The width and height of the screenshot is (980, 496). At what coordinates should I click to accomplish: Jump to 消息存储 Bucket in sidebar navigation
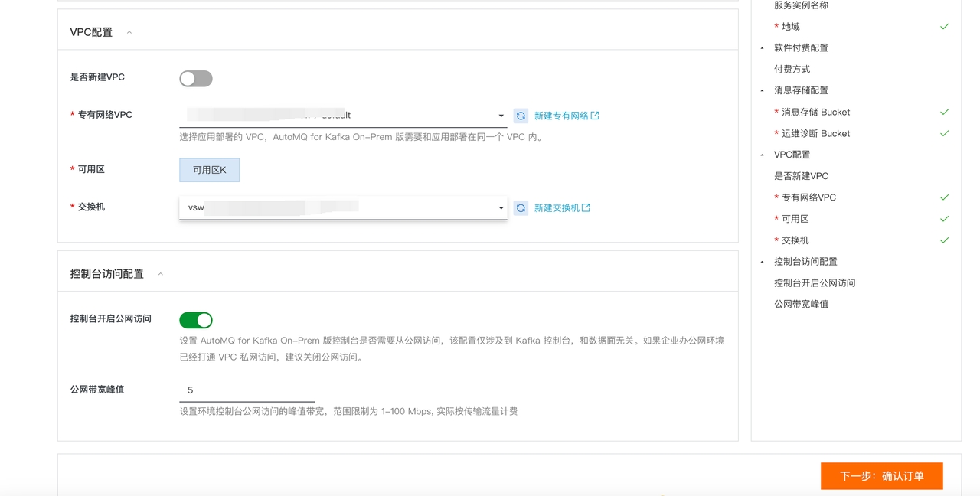pos(815,112)
